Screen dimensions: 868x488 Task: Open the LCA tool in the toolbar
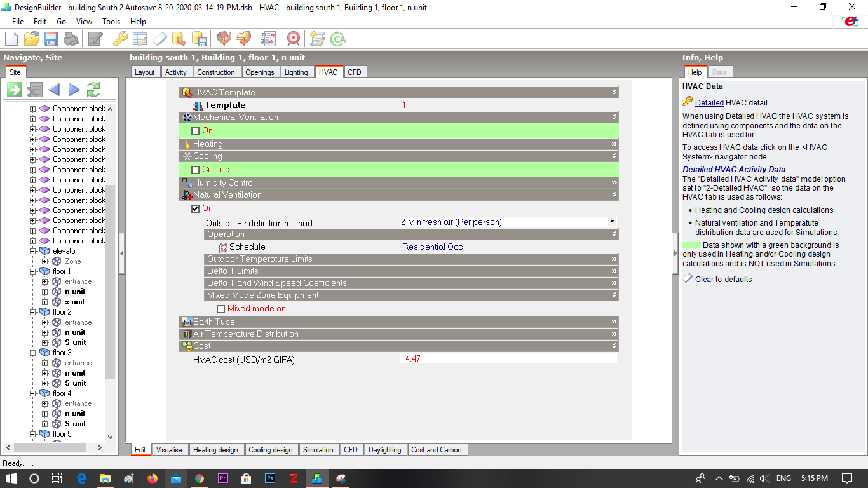pyautogui.click(x=337, y=39)
